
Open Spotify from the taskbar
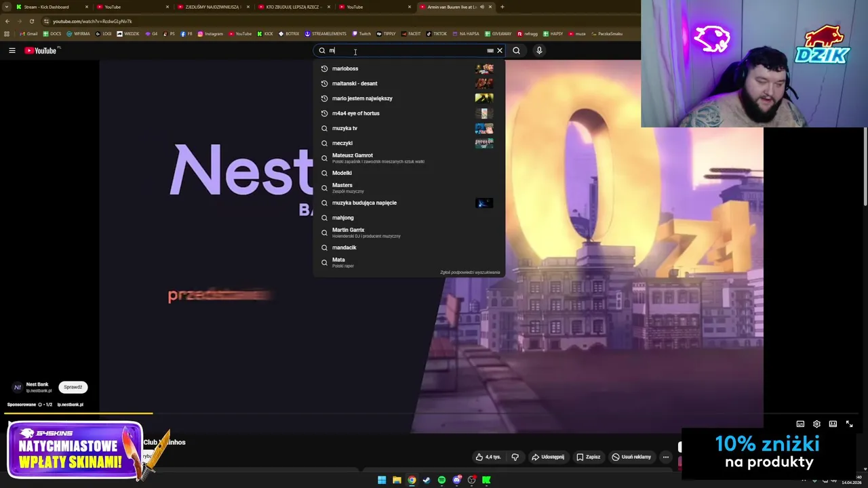pos(441,480)
